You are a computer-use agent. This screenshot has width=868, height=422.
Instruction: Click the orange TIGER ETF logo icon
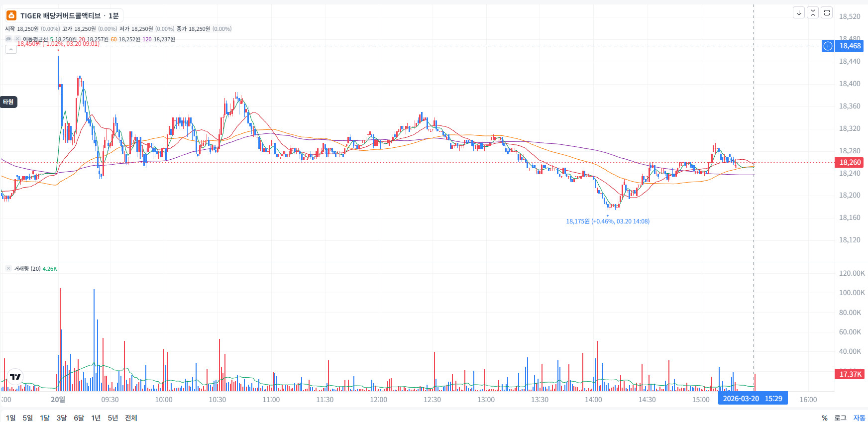click(x=11, y=15)
